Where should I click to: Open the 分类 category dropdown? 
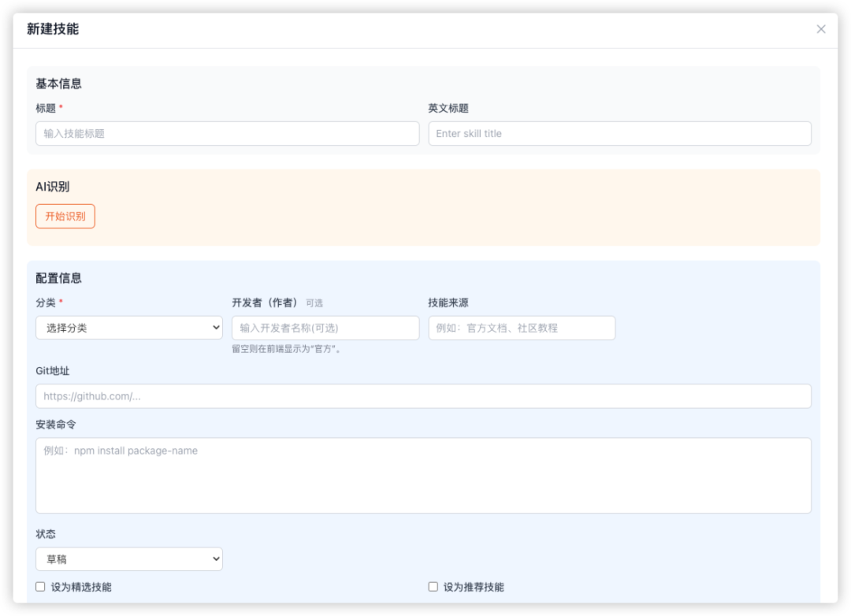128,327
